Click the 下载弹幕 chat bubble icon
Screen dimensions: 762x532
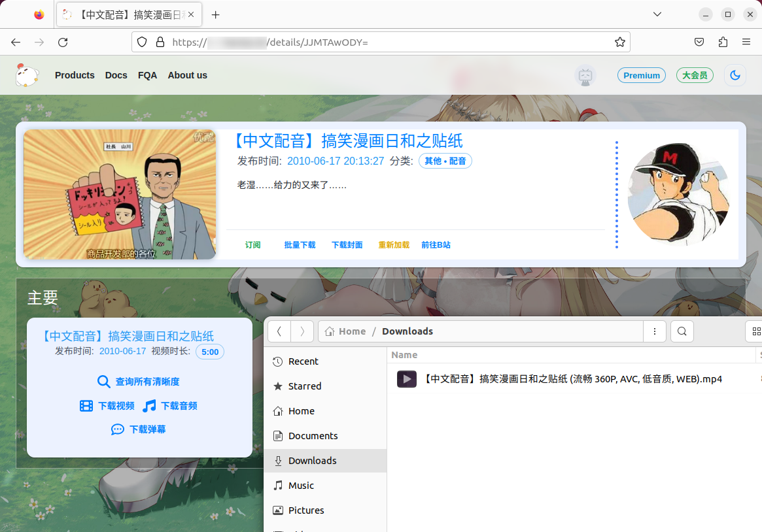118,429
